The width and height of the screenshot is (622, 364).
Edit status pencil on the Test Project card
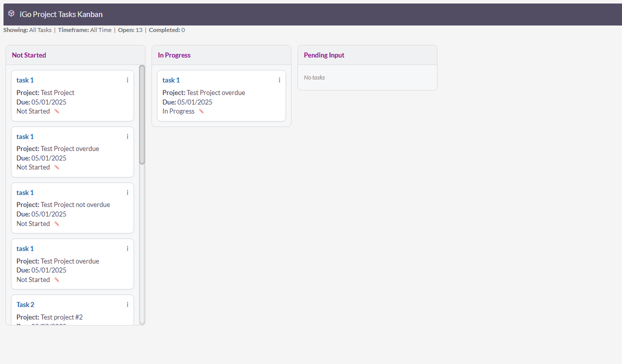click(x=56, y=111)
